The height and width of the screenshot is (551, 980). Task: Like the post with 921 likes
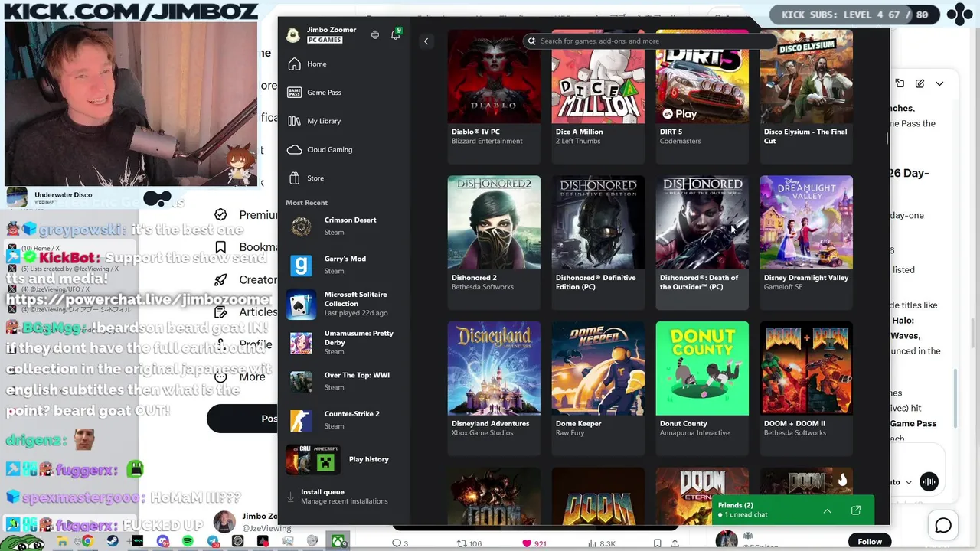(x=535, y=543)
